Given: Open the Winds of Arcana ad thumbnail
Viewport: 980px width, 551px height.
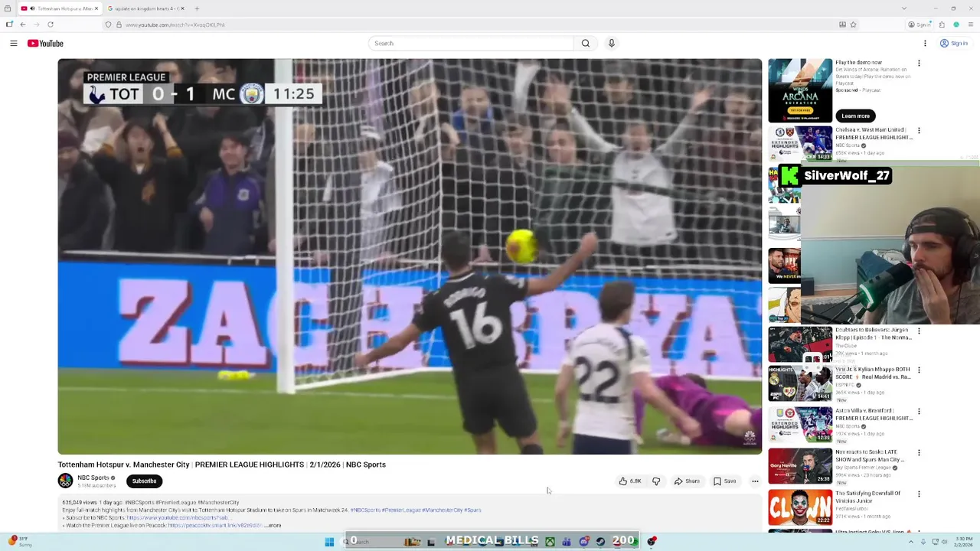Looking at the screenshot, I should pos(800,90).
